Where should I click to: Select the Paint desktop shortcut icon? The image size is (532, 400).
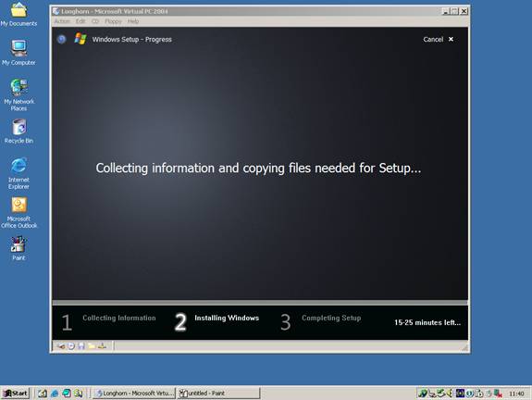[x=19, y=248]
